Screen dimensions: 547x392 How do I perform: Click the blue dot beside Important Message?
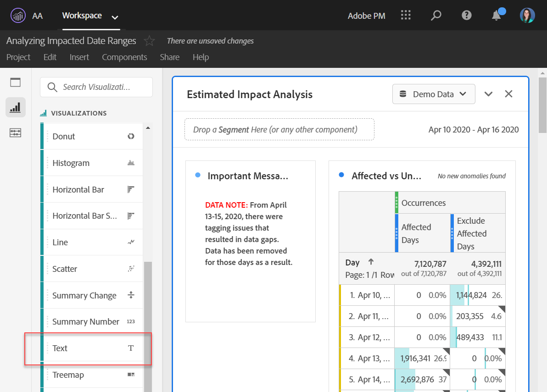coord(198,175)
